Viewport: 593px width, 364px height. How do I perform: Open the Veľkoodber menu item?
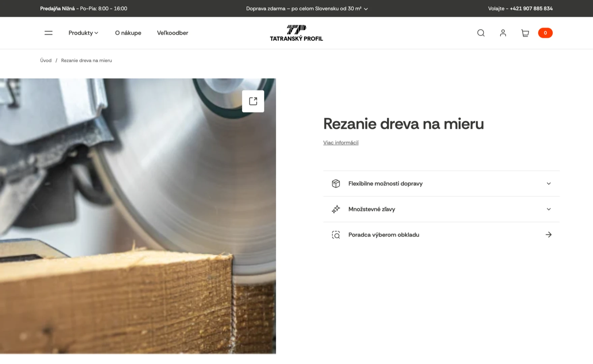click(x=173, y=33)
